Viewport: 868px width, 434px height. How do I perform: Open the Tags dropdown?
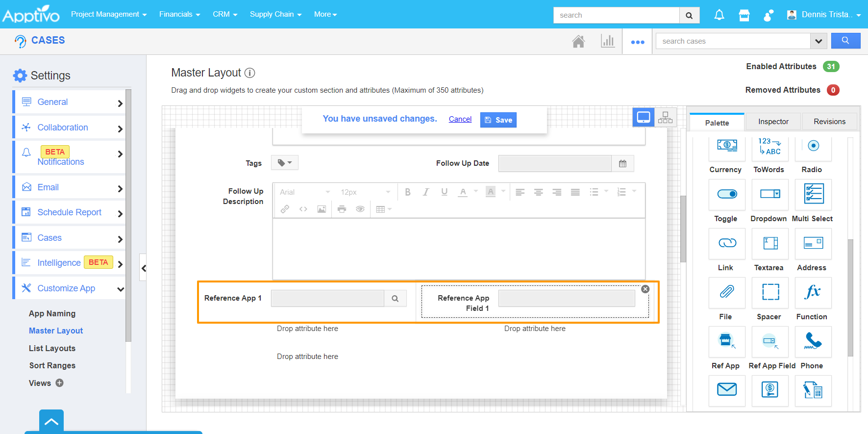[284, 163]
